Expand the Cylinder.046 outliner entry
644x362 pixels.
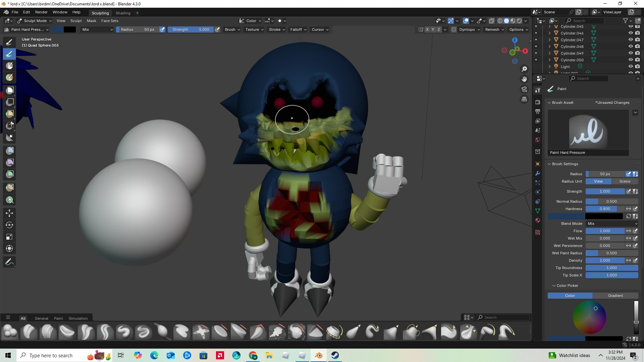(x=549, y=33)
